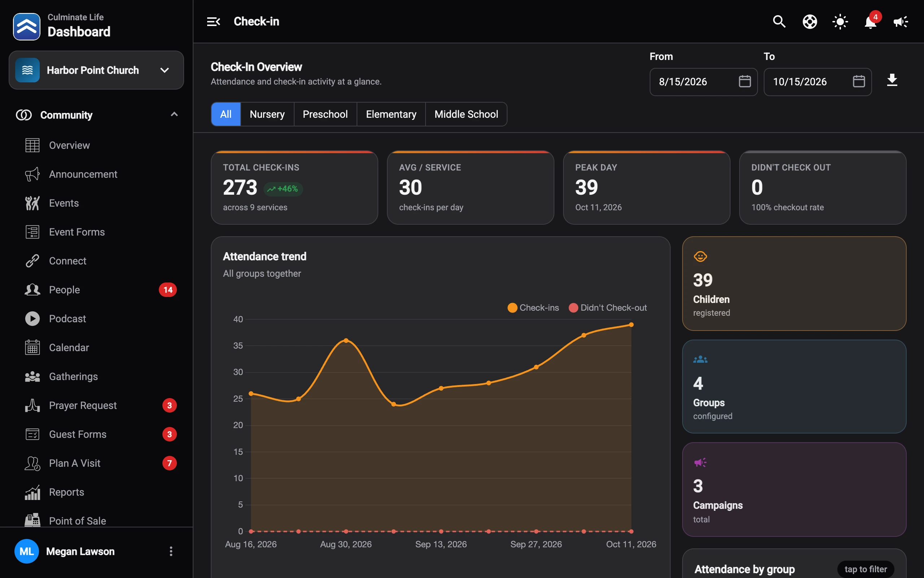
Task: Open notifications bell with 4 badge
Action: [x=871, y=21]
